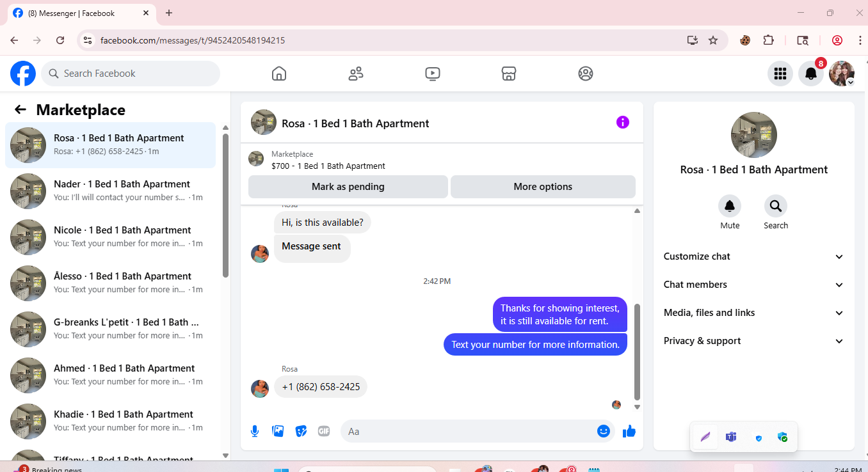Open Nicole conversation in the list

[x=110, y=237]
